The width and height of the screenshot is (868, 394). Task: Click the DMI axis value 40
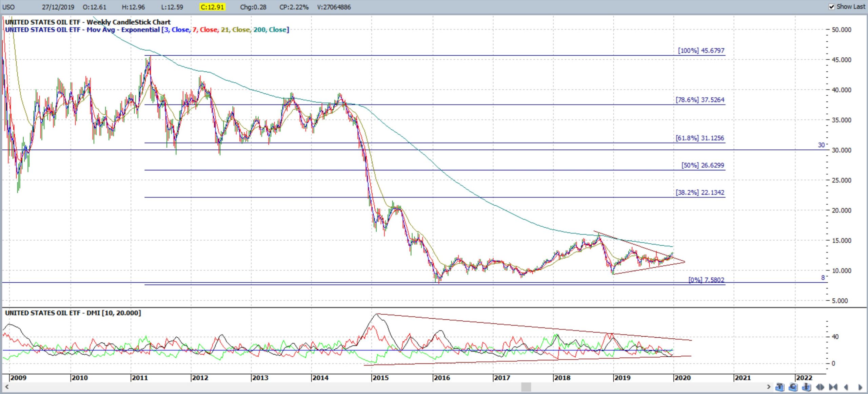[835, 337]
